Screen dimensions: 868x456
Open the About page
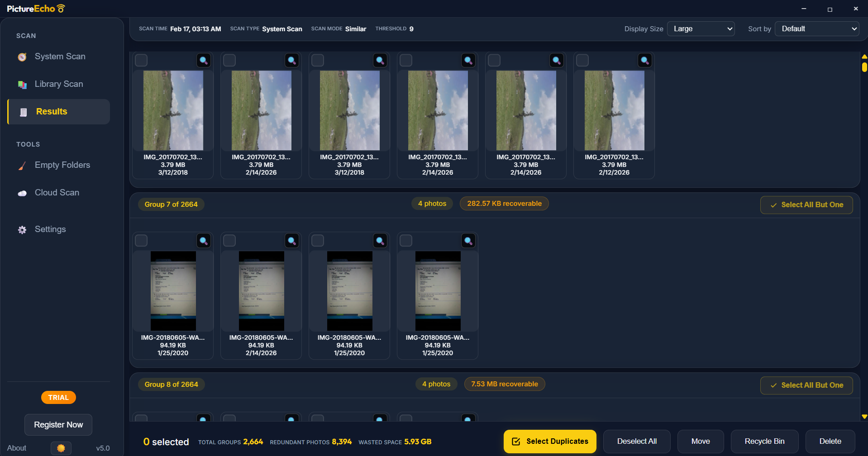[x=16, y=448]
